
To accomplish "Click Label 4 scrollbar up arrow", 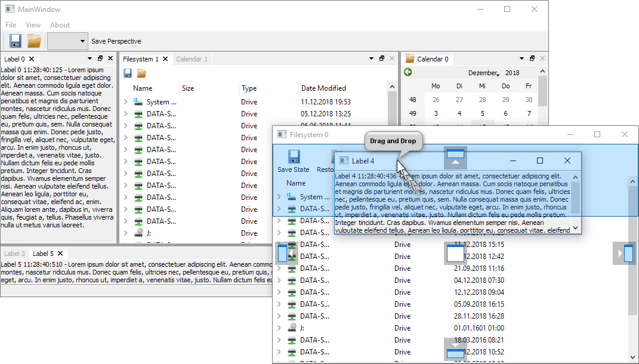I will [575, 177].
